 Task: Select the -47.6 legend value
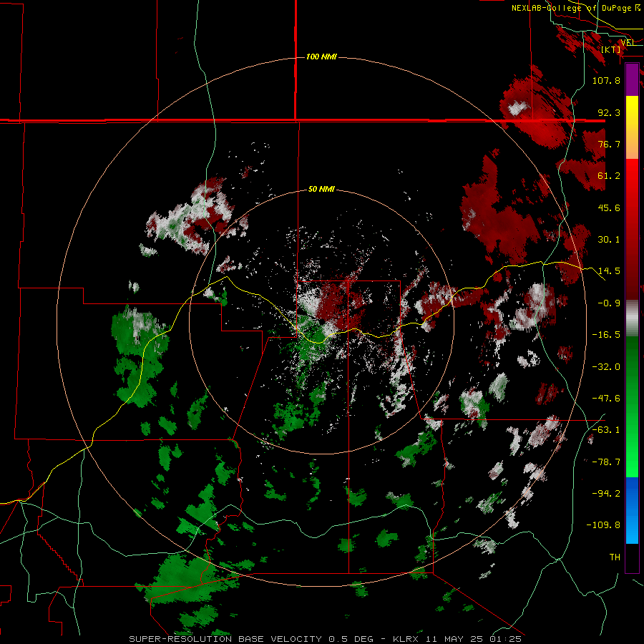tap(606, 399)
